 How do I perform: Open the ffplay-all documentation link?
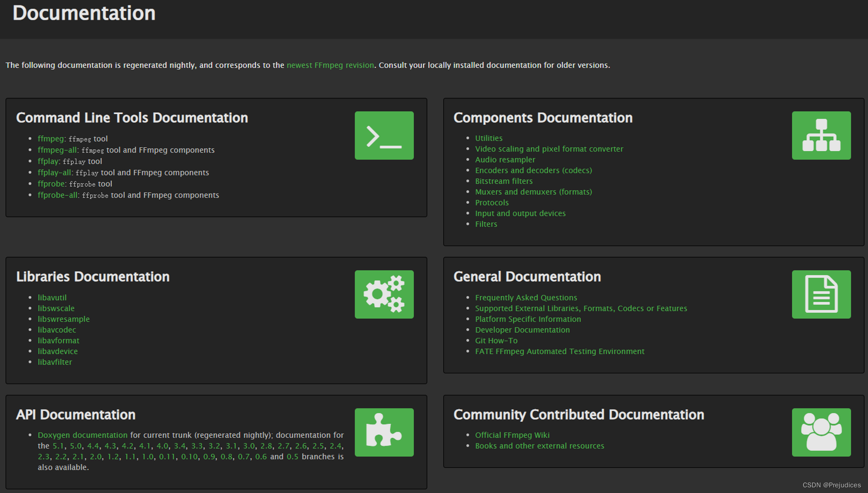[x=55, y=173]
